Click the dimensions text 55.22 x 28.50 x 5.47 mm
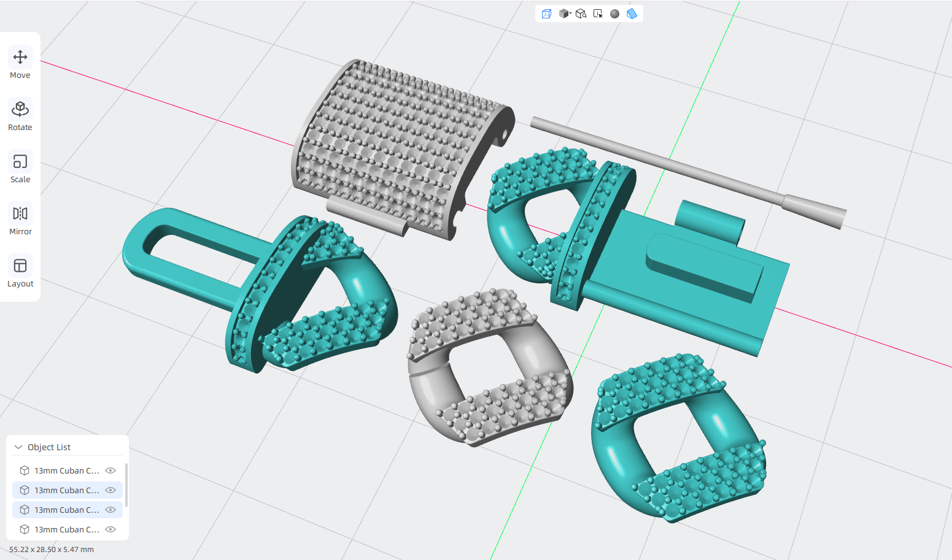The height and width of the screenshot is (560, 952). [x=52, y=550]
